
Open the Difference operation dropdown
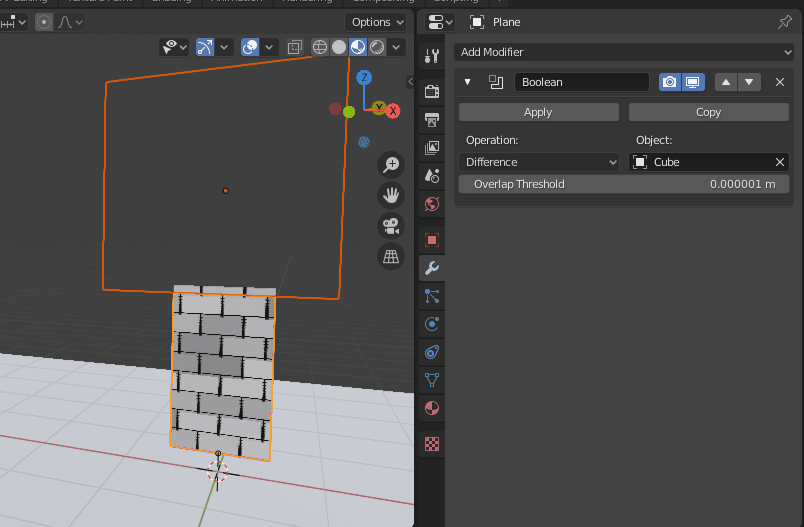click(539, 162)
